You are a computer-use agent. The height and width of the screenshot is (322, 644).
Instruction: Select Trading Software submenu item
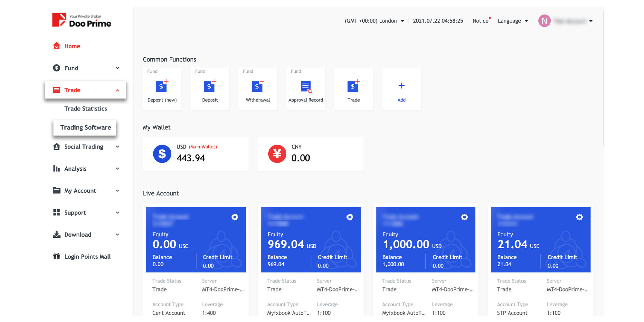(x=85, y=128)
